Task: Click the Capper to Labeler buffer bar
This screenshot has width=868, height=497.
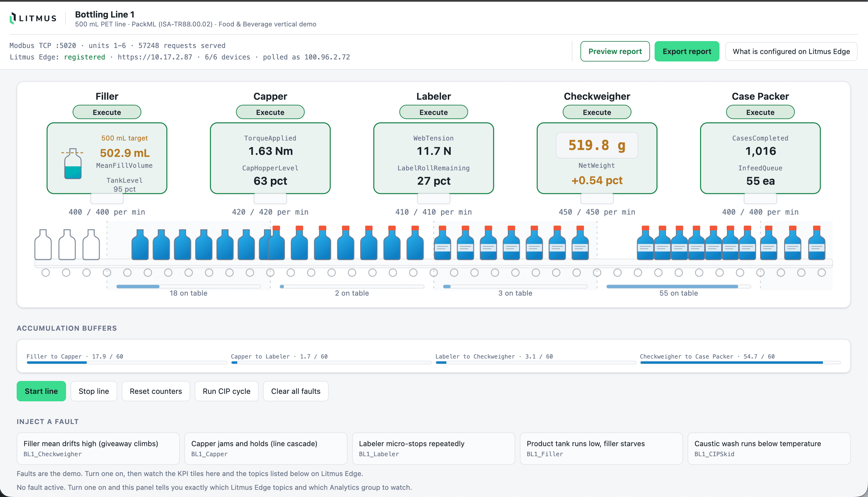Action: [331, 363]
